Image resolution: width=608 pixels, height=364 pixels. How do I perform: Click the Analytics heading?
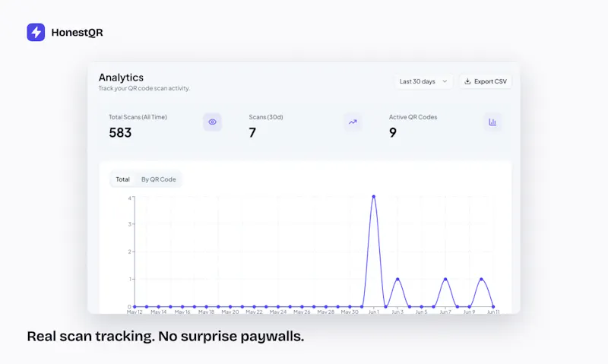(x=121, y=78)
